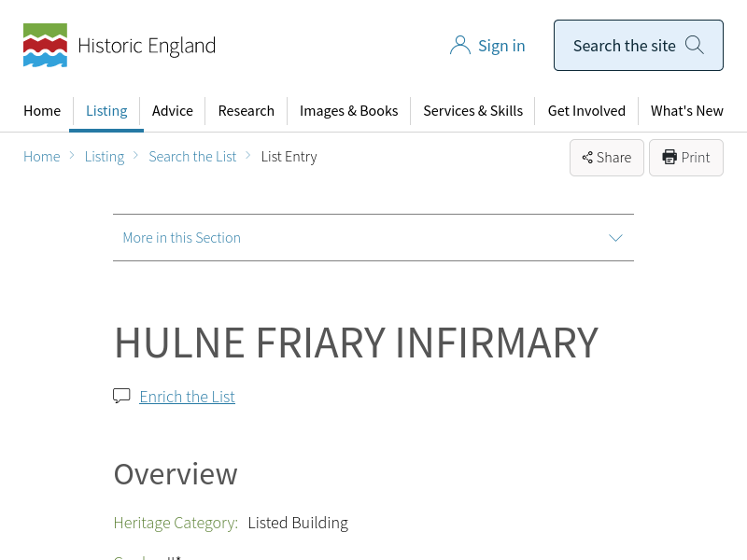Click the speech bubble comment icon
747x560 pixels.
(121, 396)
